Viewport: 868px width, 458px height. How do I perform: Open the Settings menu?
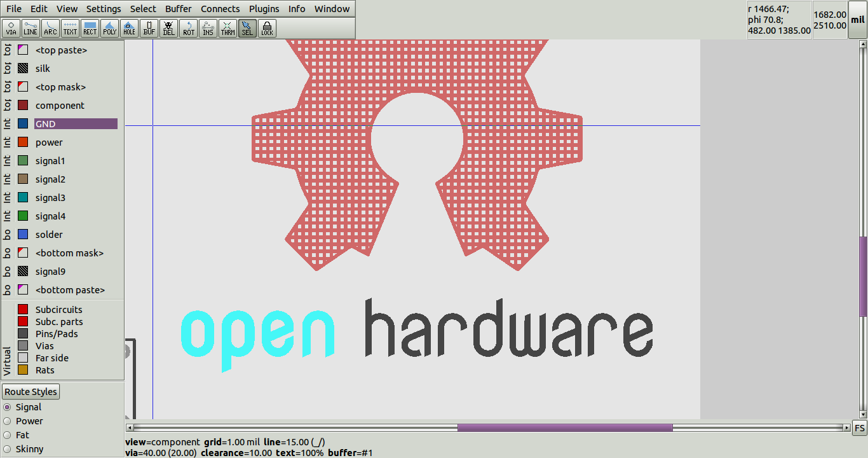click(104, 9)
